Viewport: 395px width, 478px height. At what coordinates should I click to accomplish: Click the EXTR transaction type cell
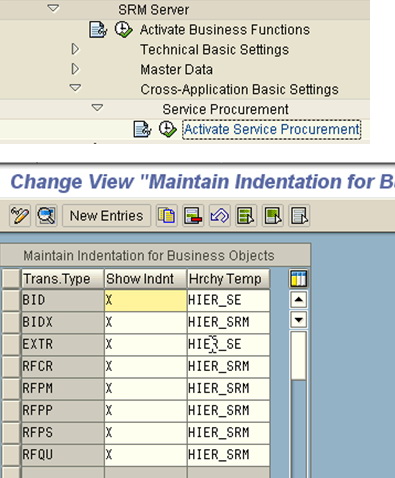pos(63,344)
